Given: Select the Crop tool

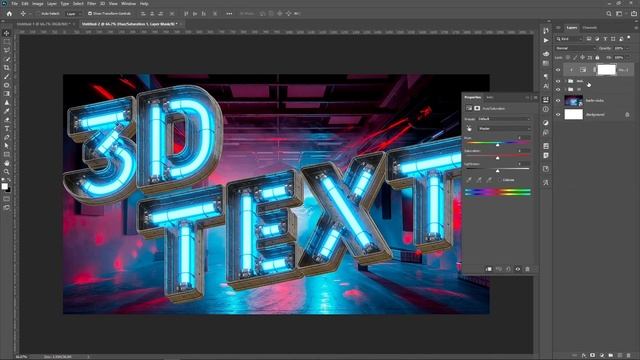Looking at the screenshot, I should click(7, 68).
